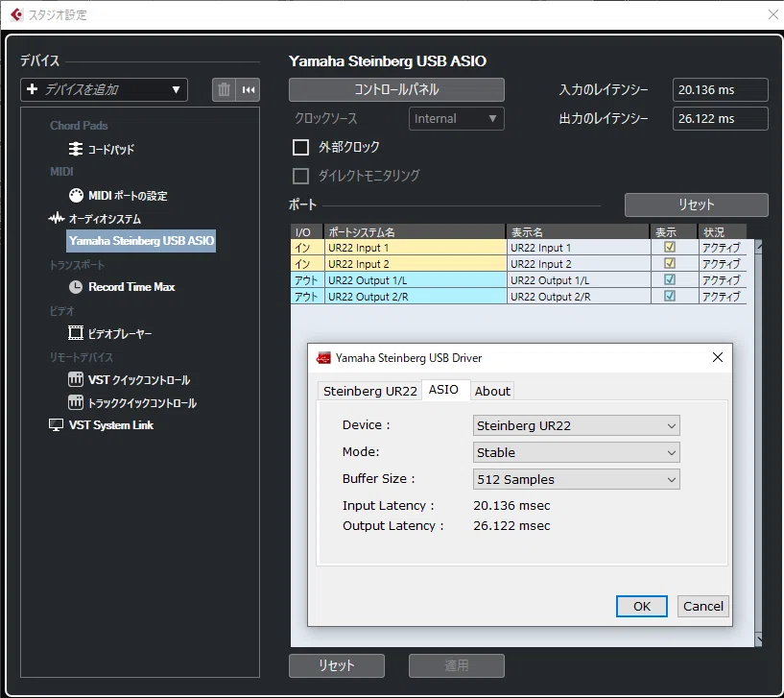This screenshot has height=698, width=784.
Task: Click the 表示名 cell UR22 Input 1
Action: [x=579, y=247]
